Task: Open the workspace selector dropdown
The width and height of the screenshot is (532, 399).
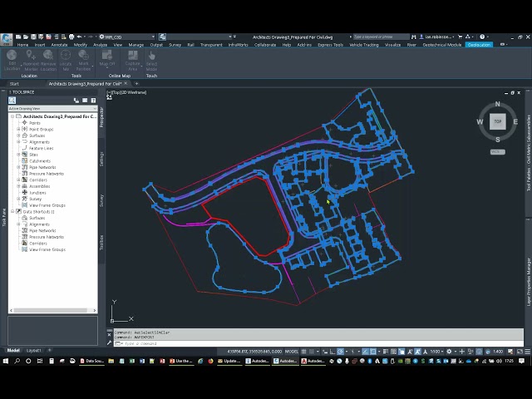Action: tap(127, 37)
